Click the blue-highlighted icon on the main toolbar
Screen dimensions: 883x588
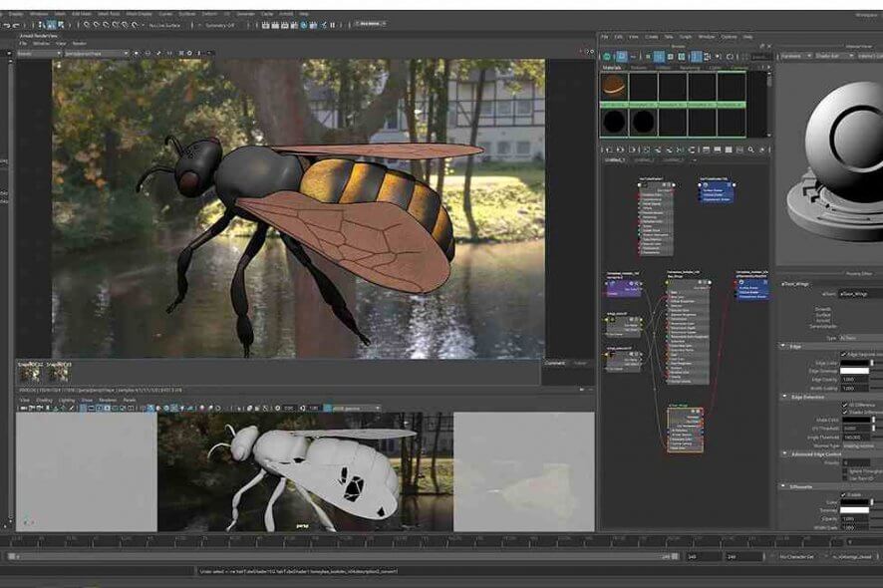[51, 25]
